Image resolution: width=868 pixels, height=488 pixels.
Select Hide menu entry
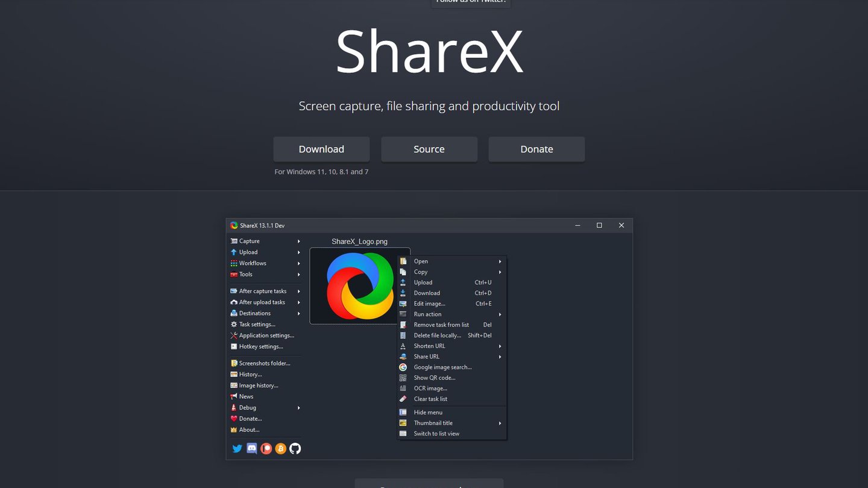tap(452, 413)
